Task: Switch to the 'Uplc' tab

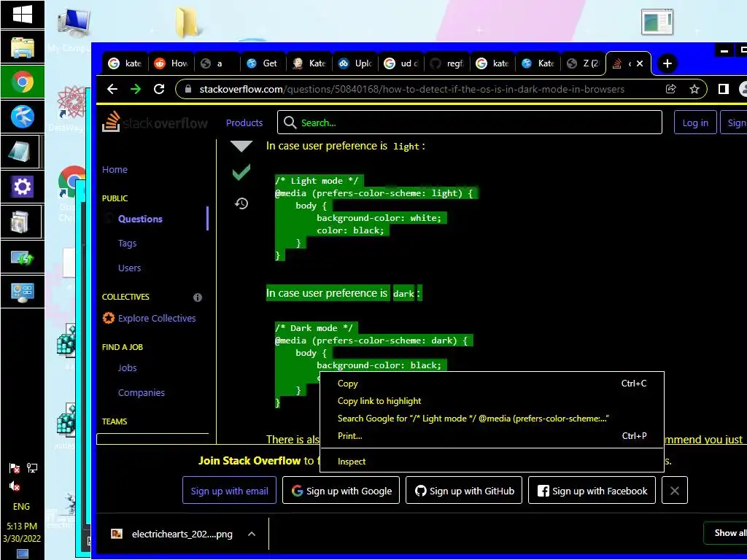Action: pyautogui.click(x=355, y=63)
